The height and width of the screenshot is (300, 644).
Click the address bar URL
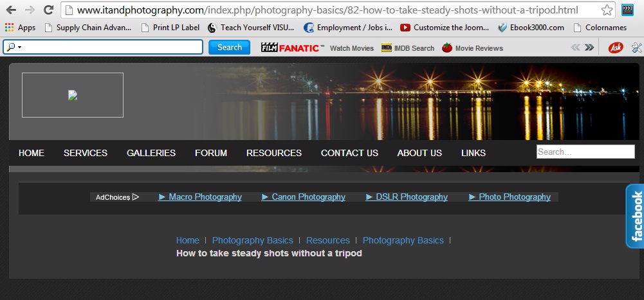pos(327,10)
